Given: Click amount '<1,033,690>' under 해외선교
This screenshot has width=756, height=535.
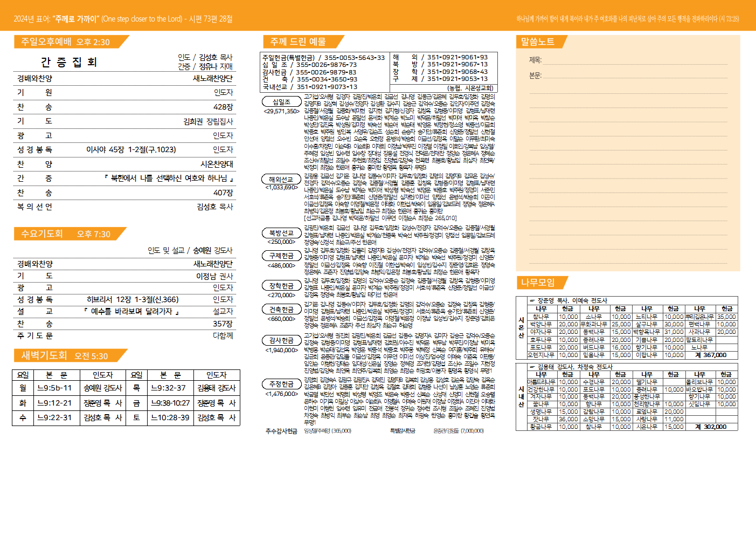Looking at the screenshot, I should 281,188.
